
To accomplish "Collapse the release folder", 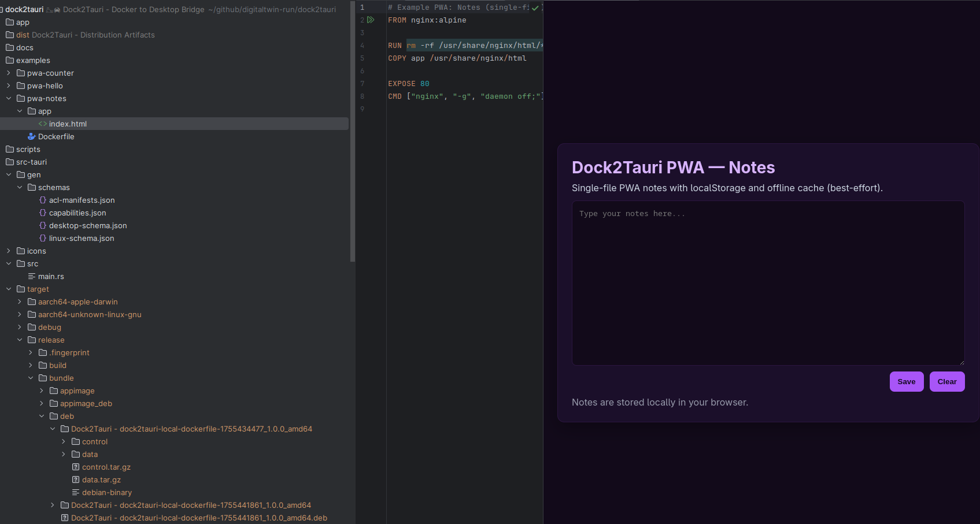I will (x=20, y=340).
